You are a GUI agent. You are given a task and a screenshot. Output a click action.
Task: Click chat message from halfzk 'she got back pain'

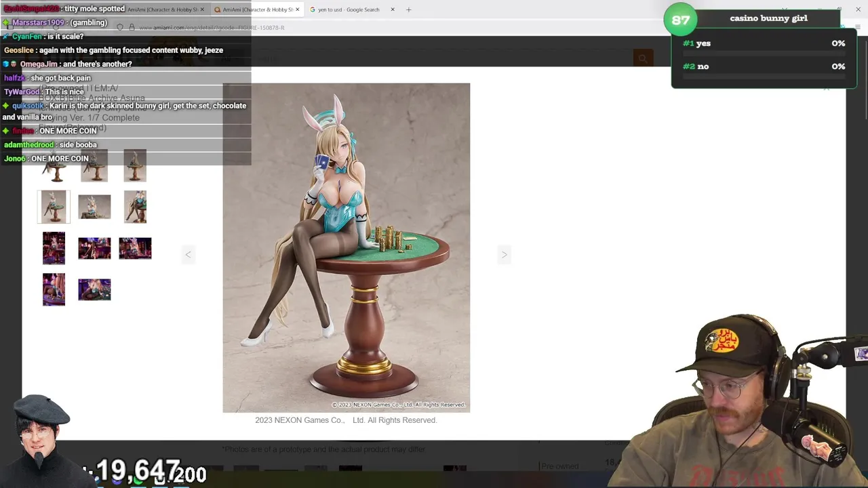tap(60, 78)
